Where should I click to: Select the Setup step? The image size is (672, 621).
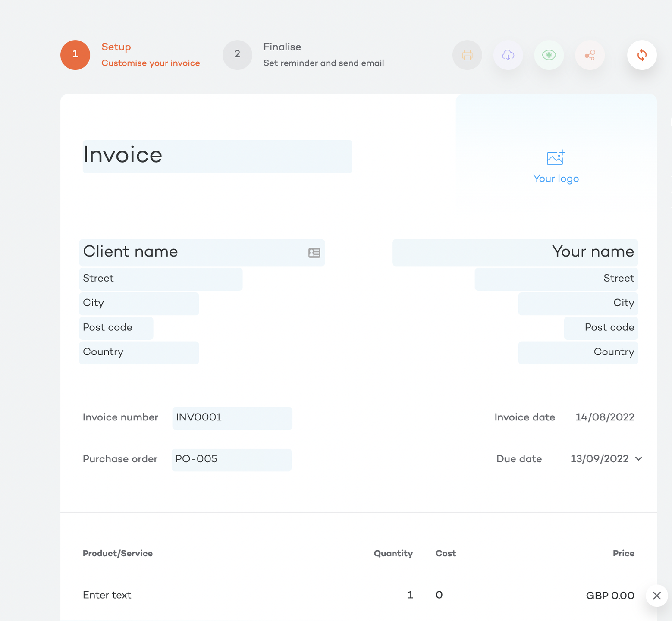click(x=75, y=55)
